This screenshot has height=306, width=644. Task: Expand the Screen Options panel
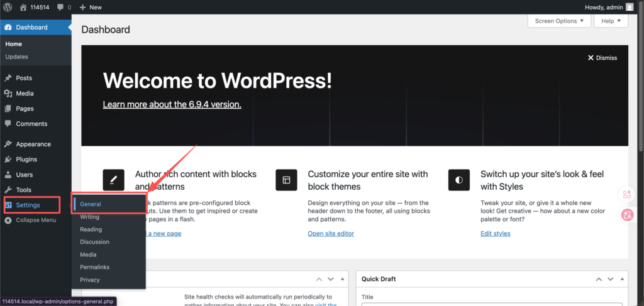(559, 21)
